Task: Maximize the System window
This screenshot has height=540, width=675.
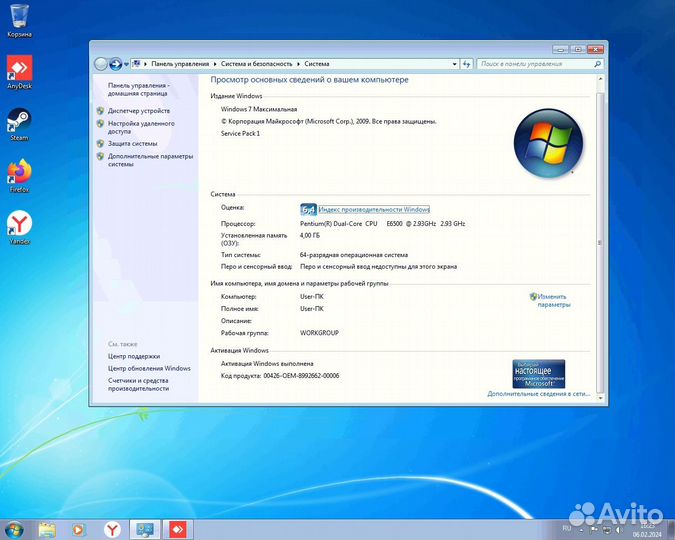Action: coord(578,50)
